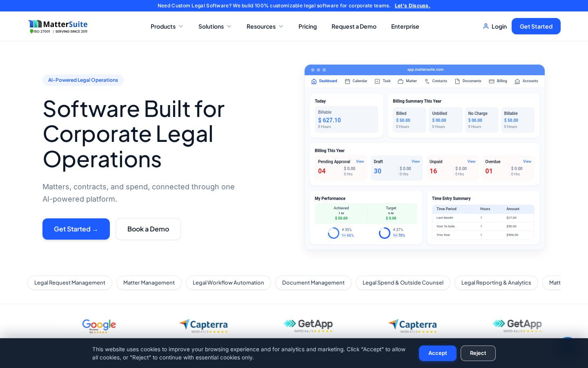
Task: Click the Calendar icon in the app preview
Action: [347, 81]
